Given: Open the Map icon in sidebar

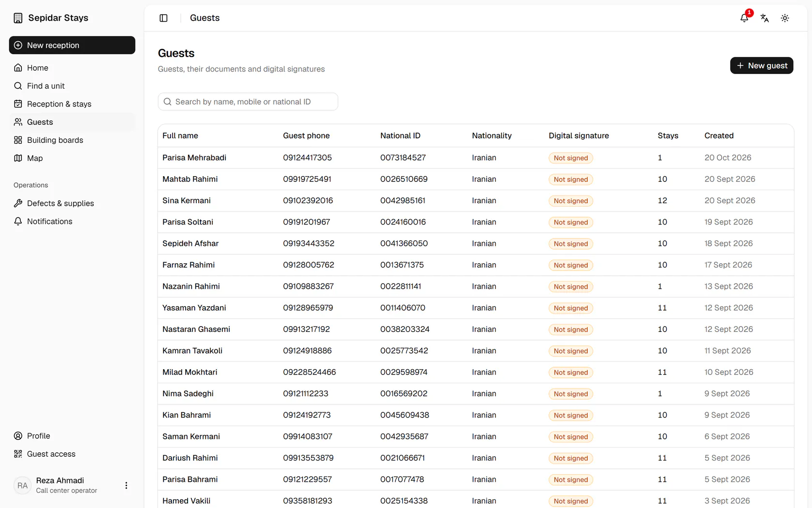Looking at the screenshot, I should [18, 158].
